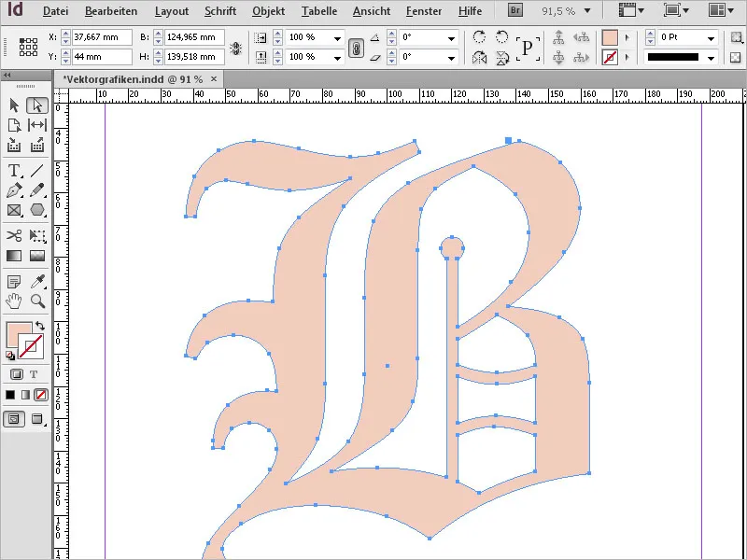This screenshot has height=560, width=747.
Task: Click the X position field 37,667 mm
Action: tap(102, 37)
